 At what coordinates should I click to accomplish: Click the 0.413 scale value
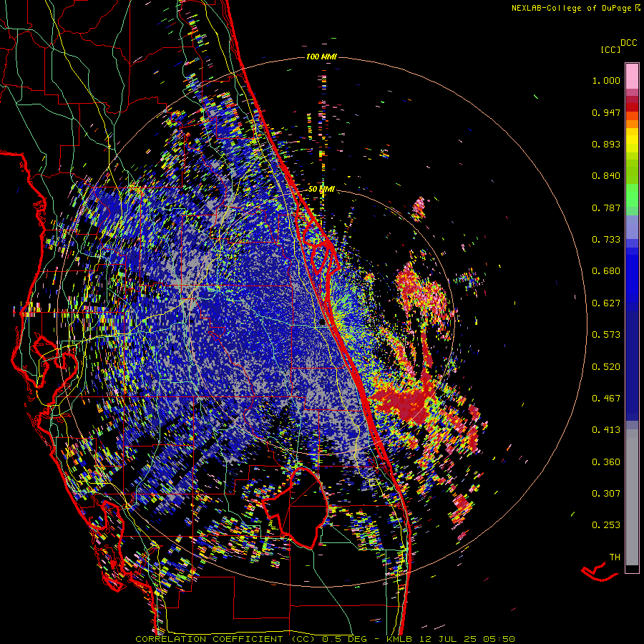click(606, 430)
